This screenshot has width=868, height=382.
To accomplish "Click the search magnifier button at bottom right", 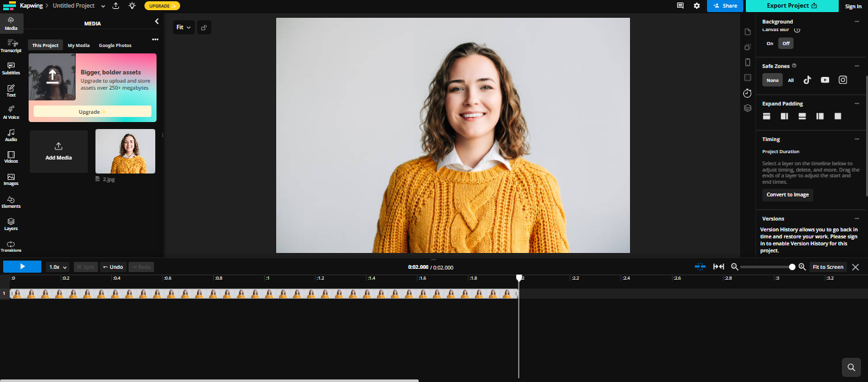I will [x=851, y=367].
